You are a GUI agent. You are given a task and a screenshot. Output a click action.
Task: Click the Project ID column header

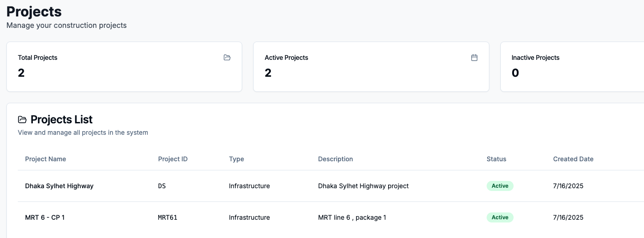click(x=173, y=159)
